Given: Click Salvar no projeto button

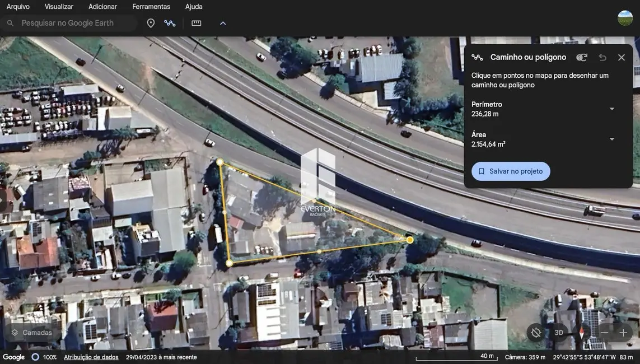Looking at the screenshot, I should 511,171.
